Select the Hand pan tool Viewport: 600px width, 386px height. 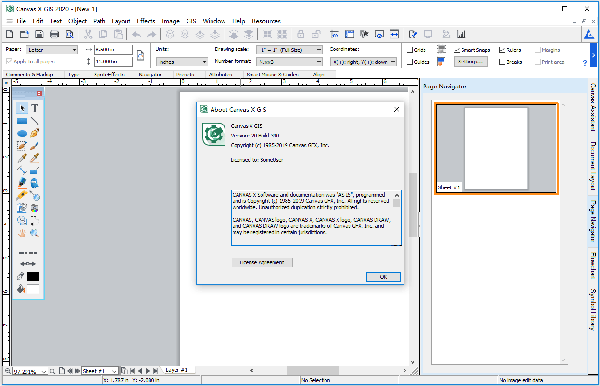click(22, 233)
